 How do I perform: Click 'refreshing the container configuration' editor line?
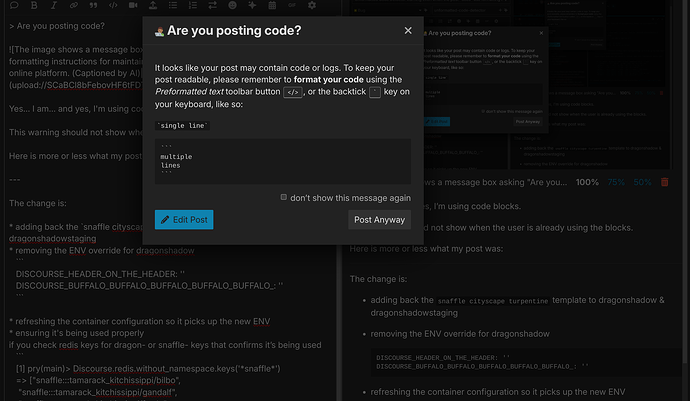[139, 321]
